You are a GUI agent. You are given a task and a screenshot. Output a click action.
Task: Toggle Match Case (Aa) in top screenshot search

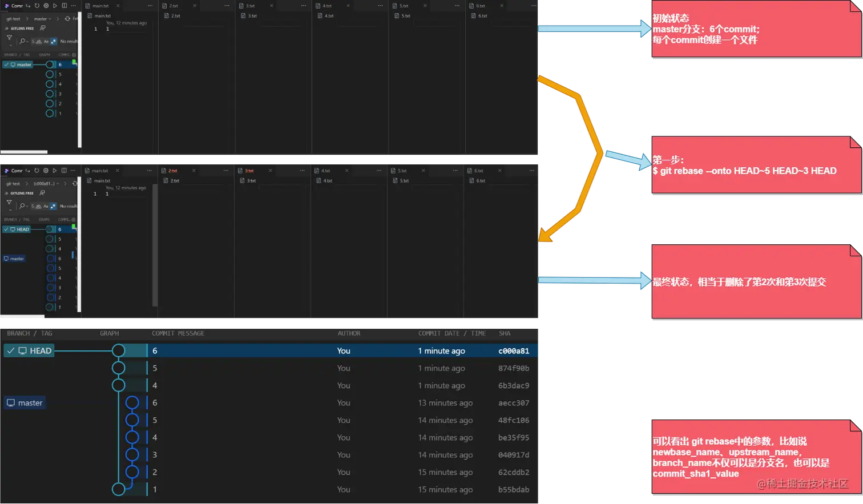(x=46, y=42)
